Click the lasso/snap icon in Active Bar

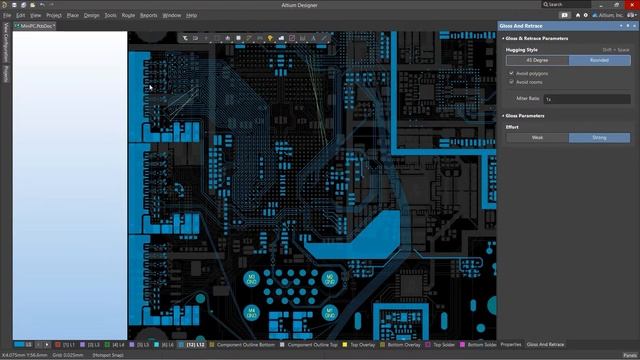click(196, 38)
